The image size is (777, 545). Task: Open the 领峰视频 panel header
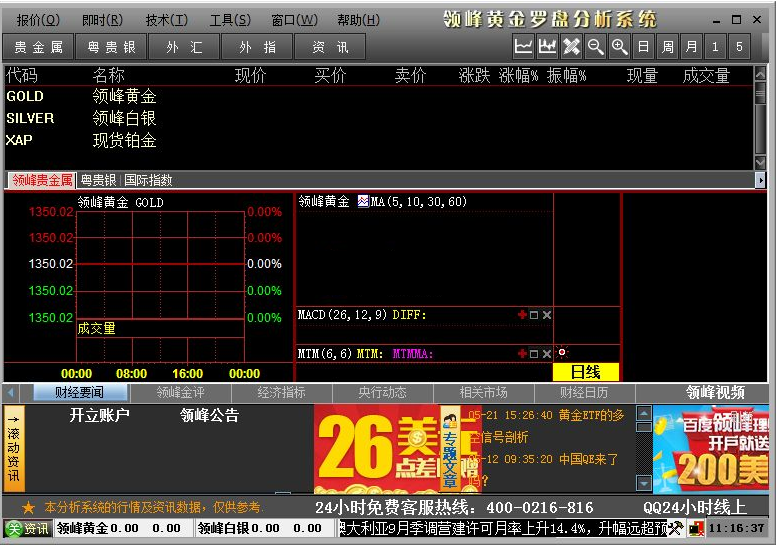[715, 393]
